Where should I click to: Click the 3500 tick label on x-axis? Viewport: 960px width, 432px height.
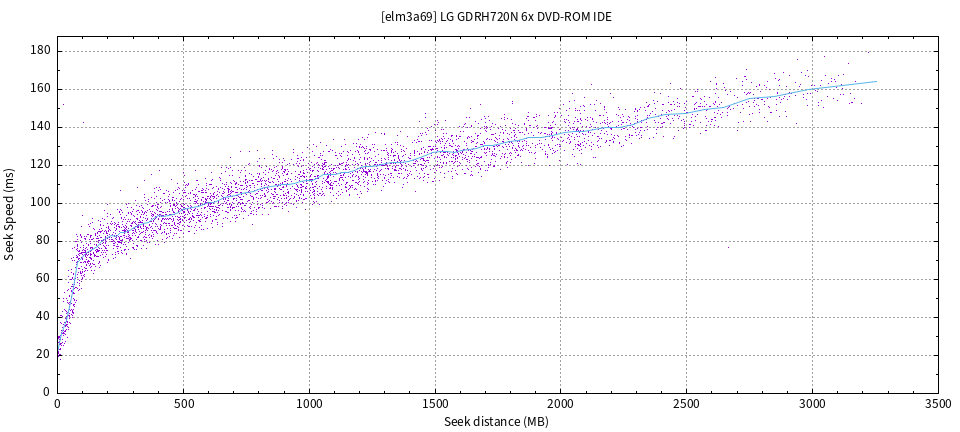pyautogui.click(x=938, y=405)
